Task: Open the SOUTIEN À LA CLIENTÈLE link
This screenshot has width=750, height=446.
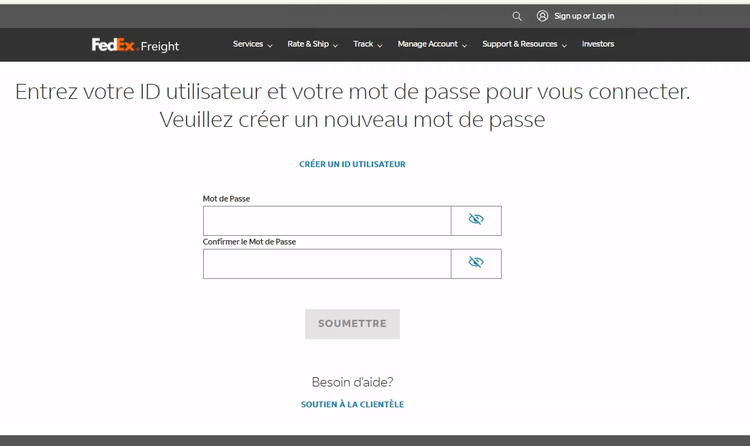Action: pyautogui.click(x=353, y=404)
